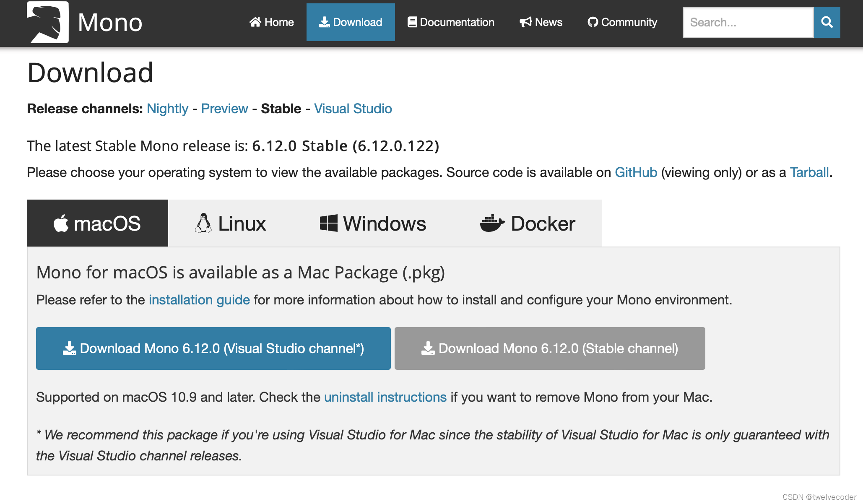Open the uninstall instructions link
863x504 pixels.
click(x=385, y=397)
